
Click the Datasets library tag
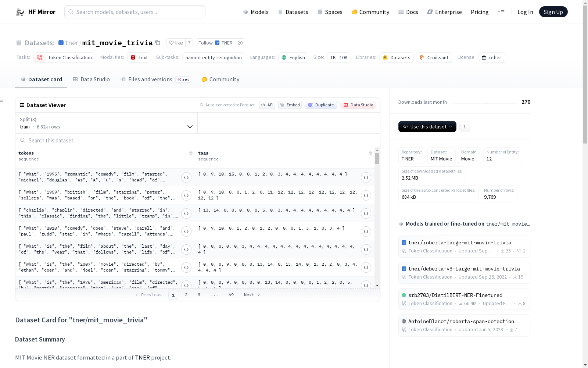[x=397, y=57]
